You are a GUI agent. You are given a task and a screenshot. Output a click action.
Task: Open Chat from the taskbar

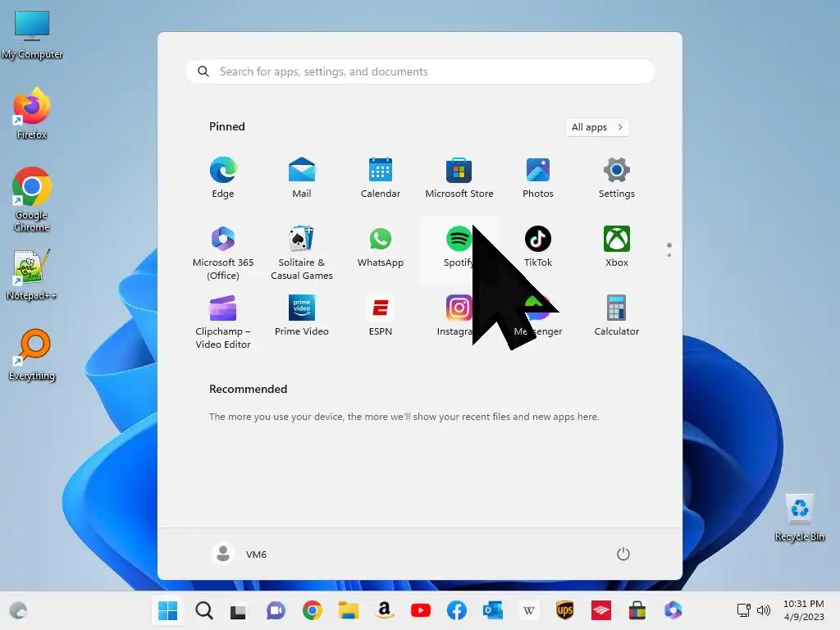coord(276,610)
